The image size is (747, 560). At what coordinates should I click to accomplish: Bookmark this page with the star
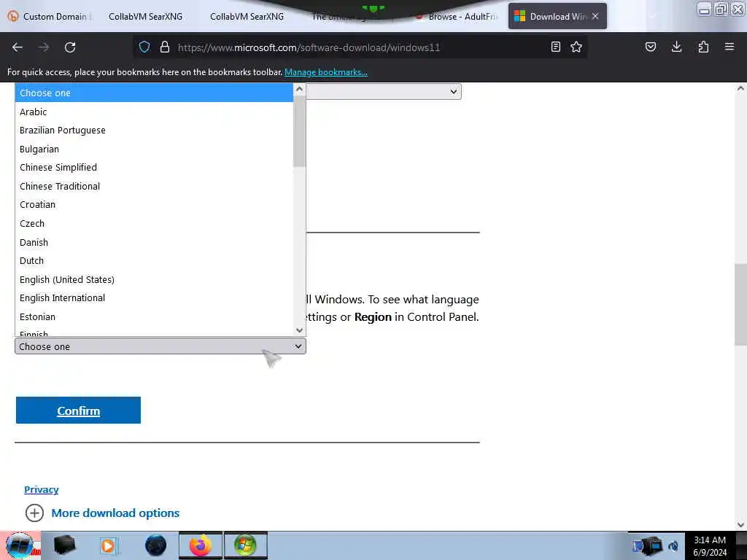coord(576,47)
